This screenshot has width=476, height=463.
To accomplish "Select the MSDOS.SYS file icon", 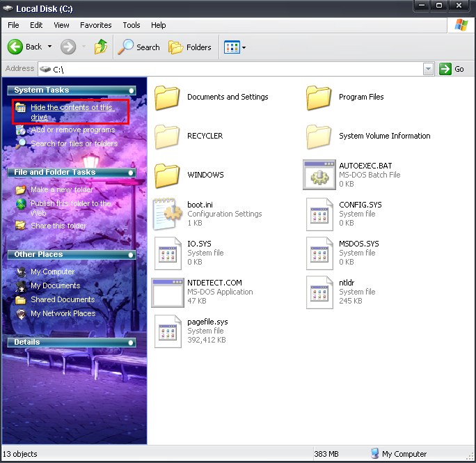I will pyautogui.click(x=319, y=253).
